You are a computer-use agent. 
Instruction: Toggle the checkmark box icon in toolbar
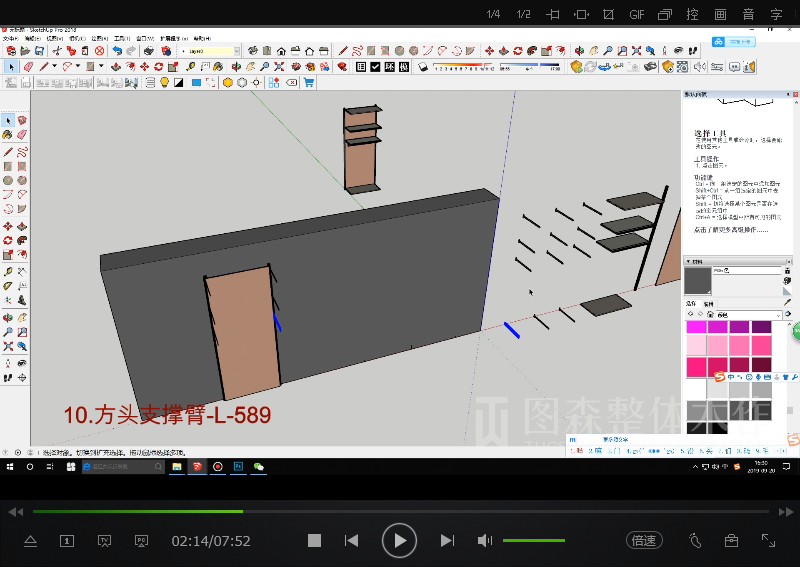point(374,66)
